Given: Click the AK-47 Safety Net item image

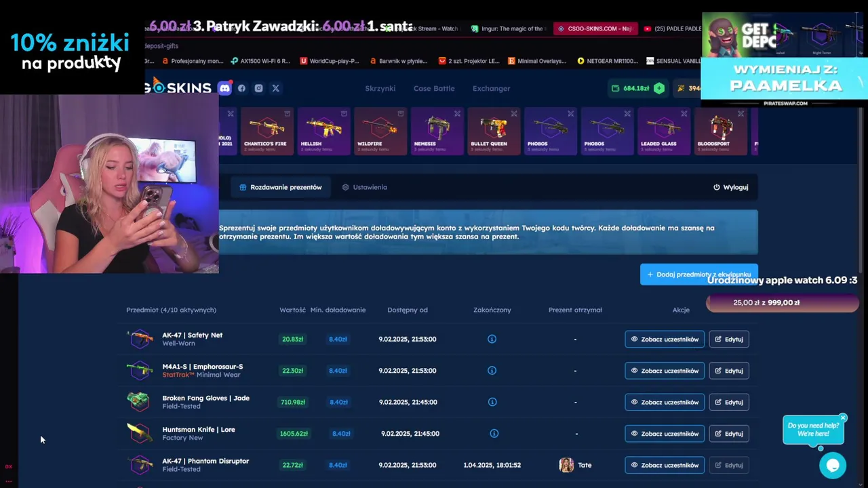Looking at the screenshot, I should click(140, 339).
